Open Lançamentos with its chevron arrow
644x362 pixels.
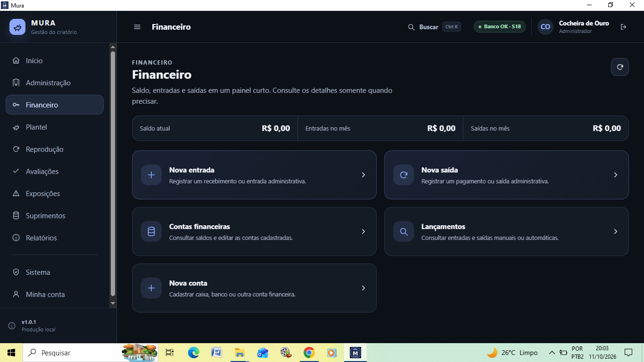tap(615, 231)
